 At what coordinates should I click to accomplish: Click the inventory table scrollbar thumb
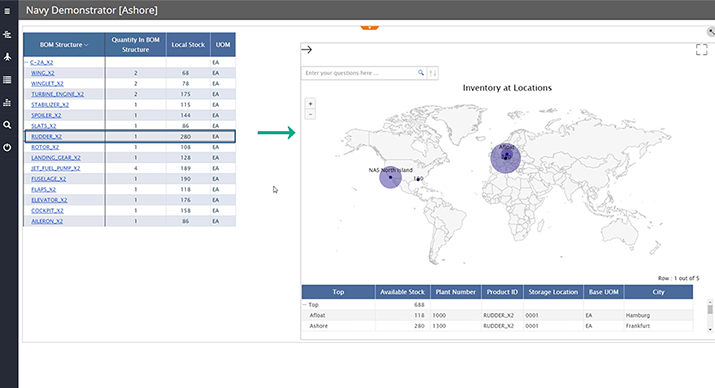click(710, 310)
